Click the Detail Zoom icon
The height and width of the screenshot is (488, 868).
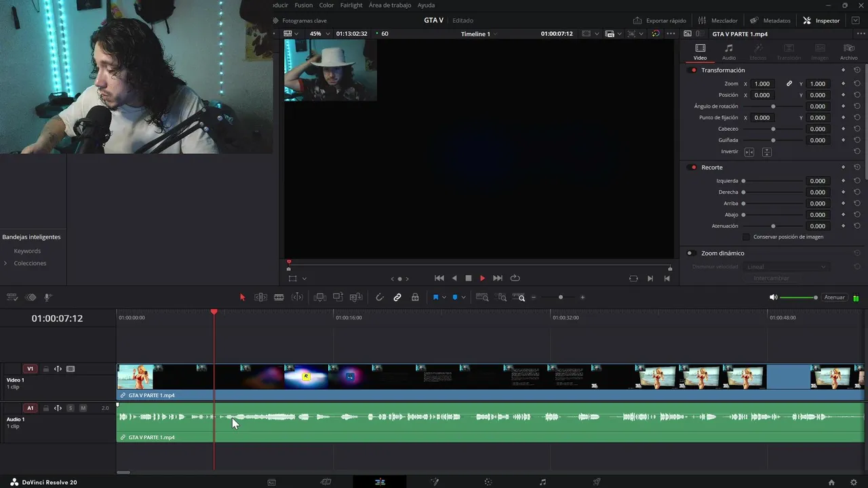[x=502, y=297]
